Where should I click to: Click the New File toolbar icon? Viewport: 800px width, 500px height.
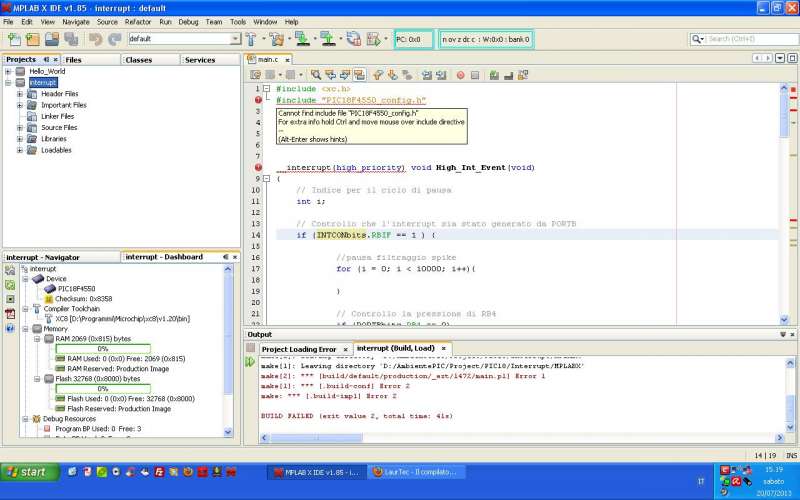point(14,39)
